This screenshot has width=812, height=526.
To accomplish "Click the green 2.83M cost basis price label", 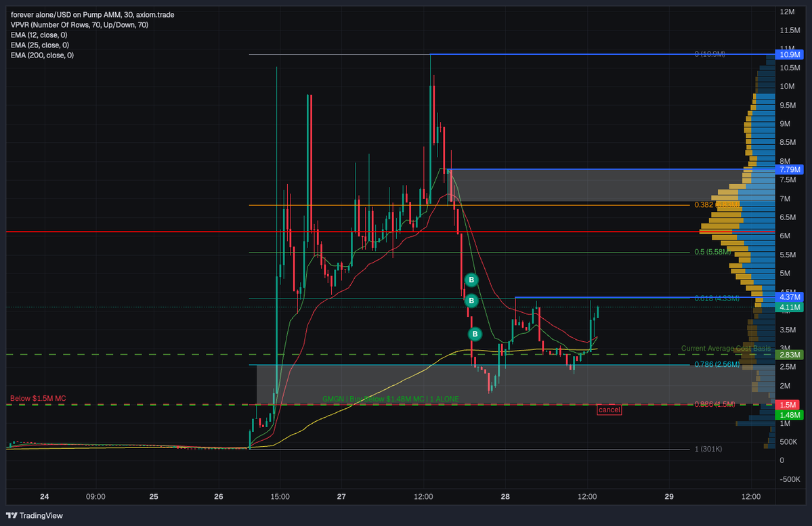I will pyautogui.click(x=789, y=355).
